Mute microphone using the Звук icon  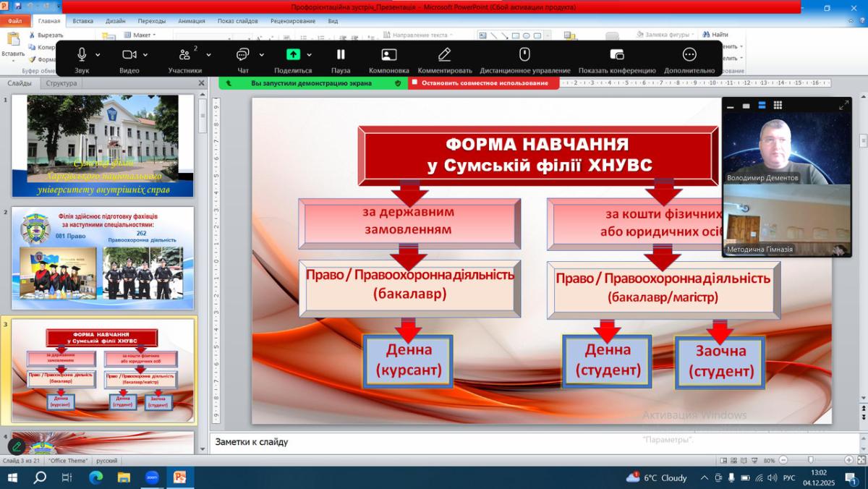(82, 55)
